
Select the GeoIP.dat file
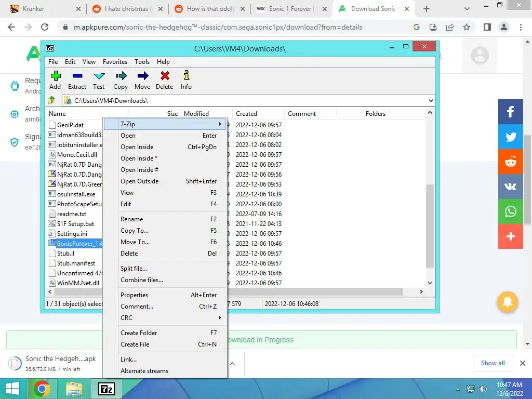(70, 125)
